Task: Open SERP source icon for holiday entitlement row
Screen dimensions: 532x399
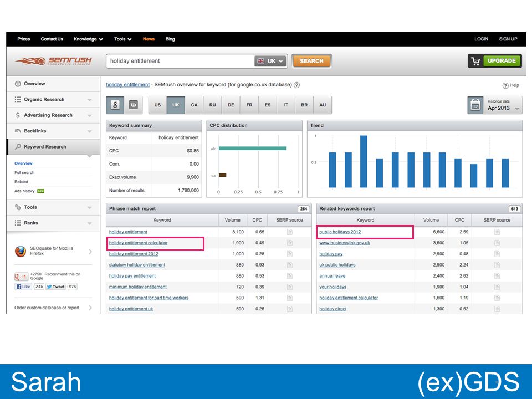Action: (289, 232)
